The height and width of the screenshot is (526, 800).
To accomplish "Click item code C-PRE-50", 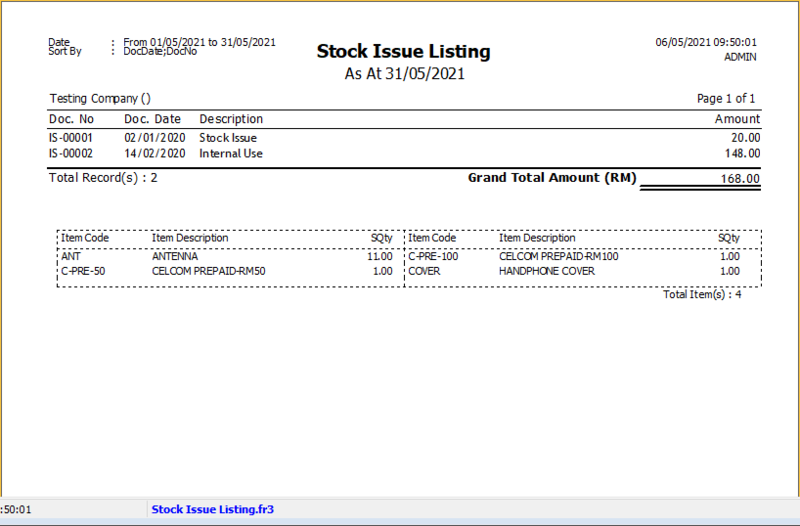I will point(83,271).
